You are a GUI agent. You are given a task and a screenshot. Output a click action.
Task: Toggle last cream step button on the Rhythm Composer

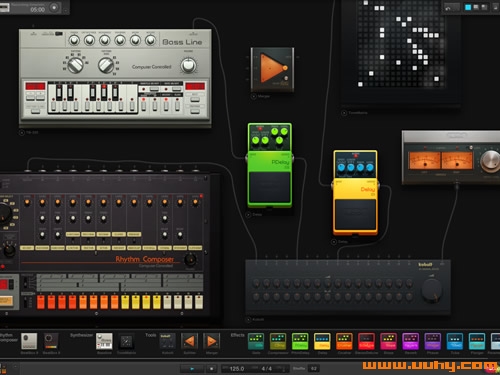[199, 302]
